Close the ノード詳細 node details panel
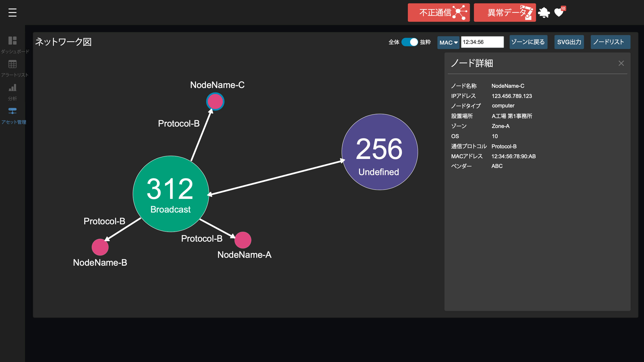The image size is (644, 362). tap(621, 63)
